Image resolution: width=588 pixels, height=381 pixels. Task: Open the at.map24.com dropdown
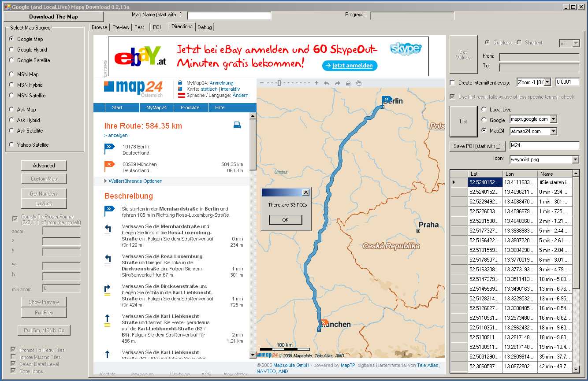click(554, 131)
